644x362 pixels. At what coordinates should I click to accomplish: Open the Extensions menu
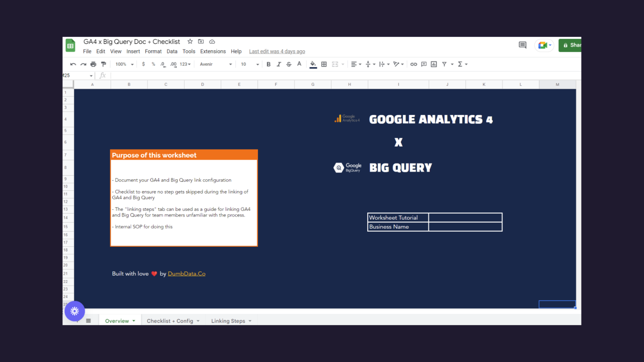coord(213,51)
